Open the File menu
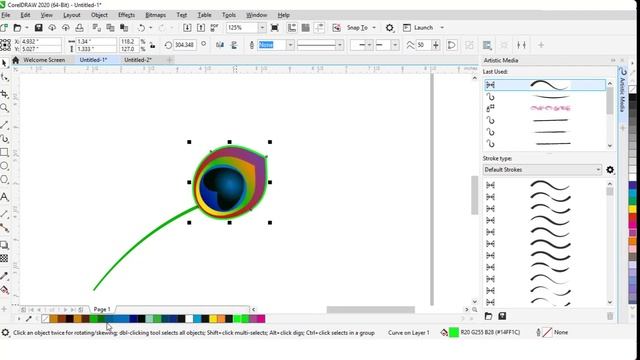 click(6, 15)
